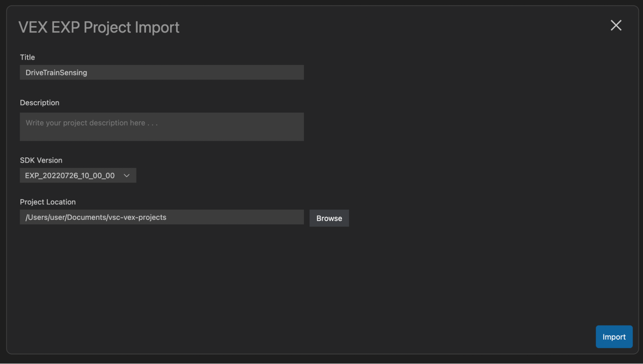Close the VEX EXP Project Import dialog
This screenshot has height=364, width=643.
coord(616,26)
